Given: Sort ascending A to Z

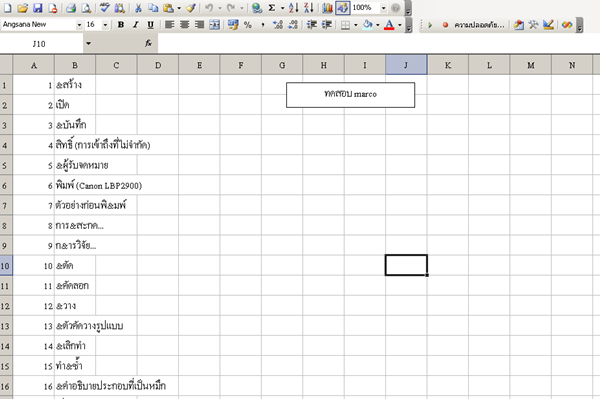Looking at the screenshot, I should [x=293, y=8].
